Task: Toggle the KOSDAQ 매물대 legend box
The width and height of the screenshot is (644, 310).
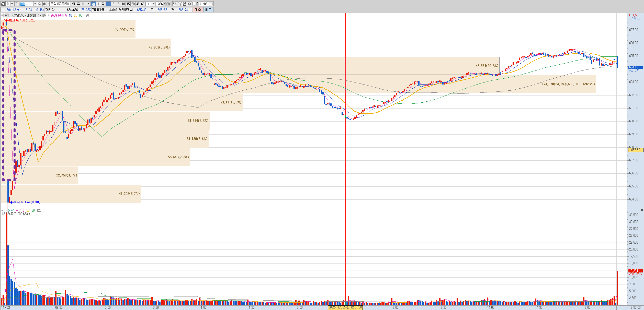Action: coord(2,15)
